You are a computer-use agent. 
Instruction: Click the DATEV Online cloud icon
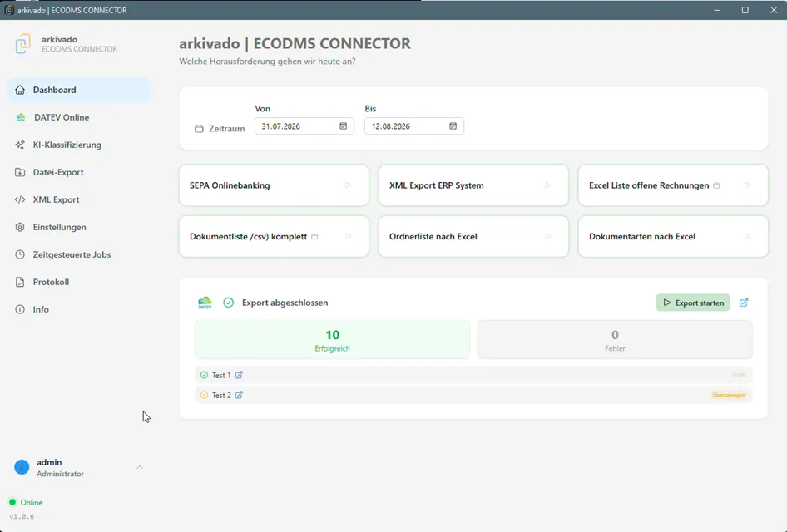pos(21,117)
